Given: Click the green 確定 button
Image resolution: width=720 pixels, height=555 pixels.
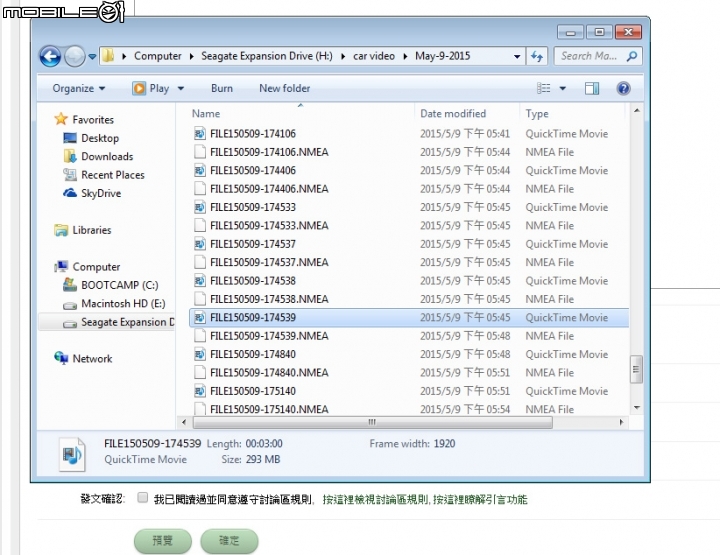Looking at the screenshot, I should [x=229, y=541].
